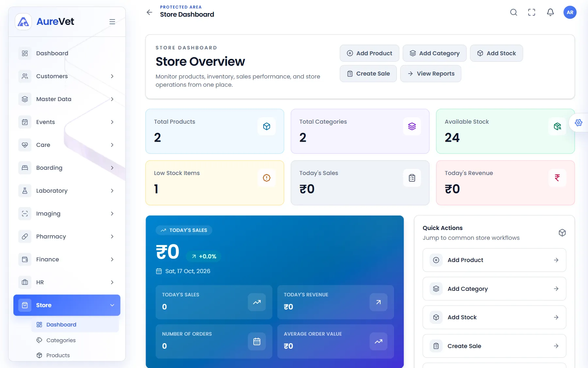The height and width of the screenshot is (368, 588).
Task: Choose Add Product in Quick Actions
Action: coord(494,260)
